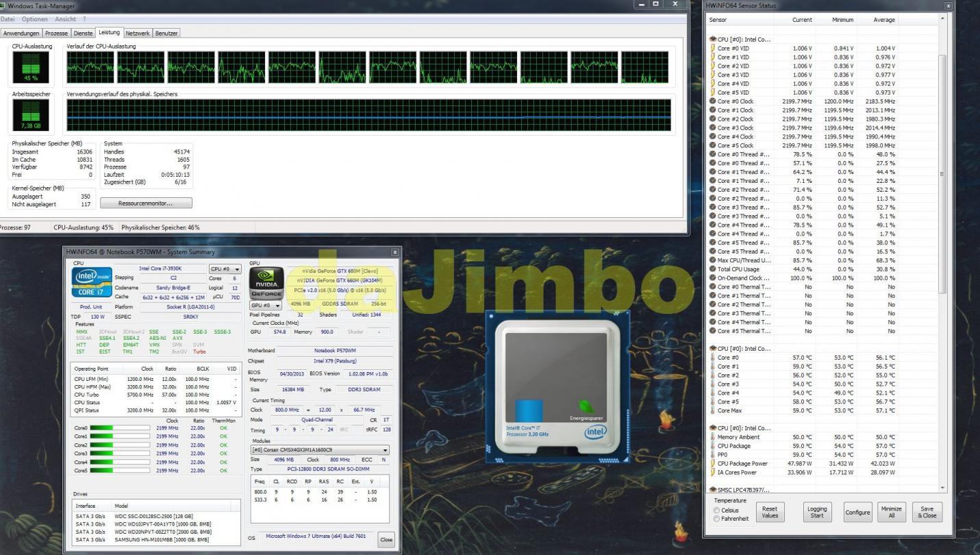The height and width of the screenshot is (555, 980).
Task: Click the Core #5 VID lightning icon
Action: tap(713, 92)
